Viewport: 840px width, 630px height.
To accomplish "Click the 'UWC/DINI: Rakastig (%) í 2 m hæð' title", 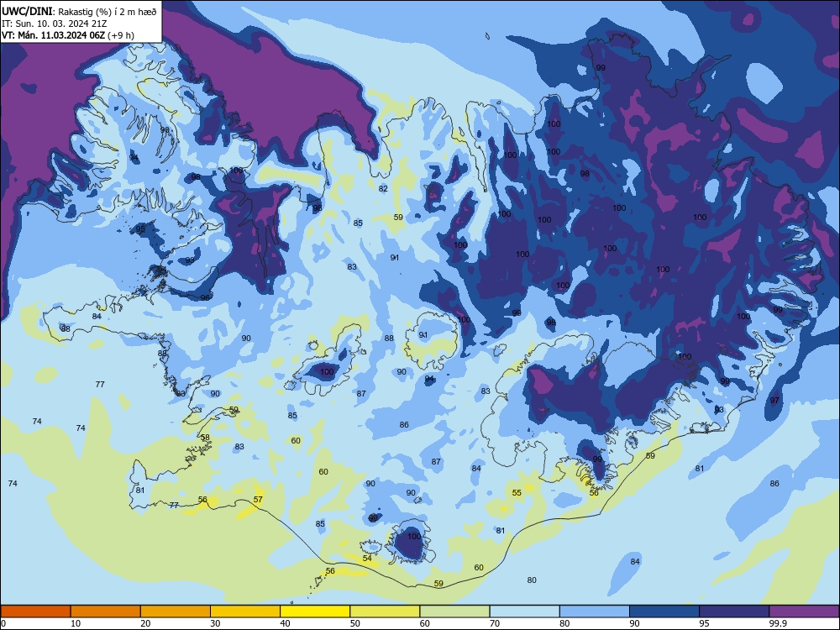I will [79, 11].
